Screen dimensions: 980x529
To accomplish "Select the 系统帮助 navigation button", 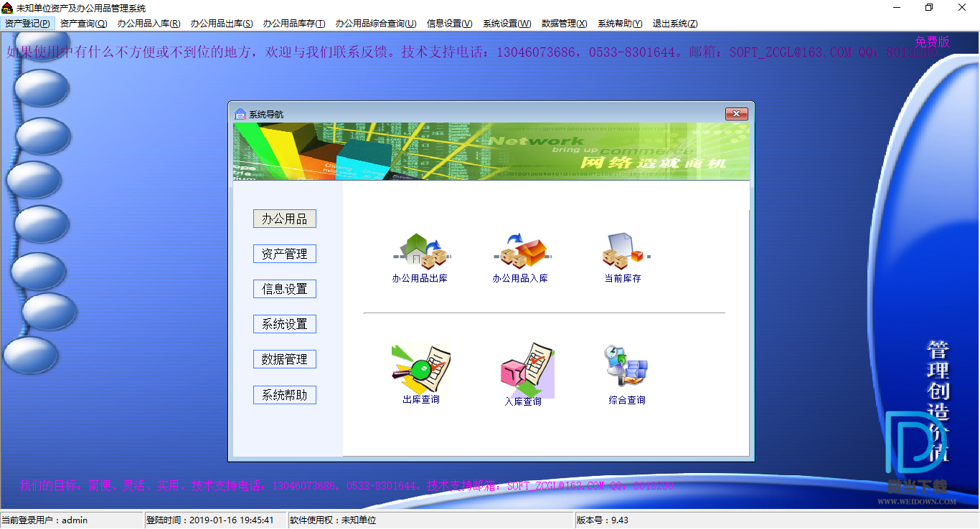I will [x=285, y=395].
